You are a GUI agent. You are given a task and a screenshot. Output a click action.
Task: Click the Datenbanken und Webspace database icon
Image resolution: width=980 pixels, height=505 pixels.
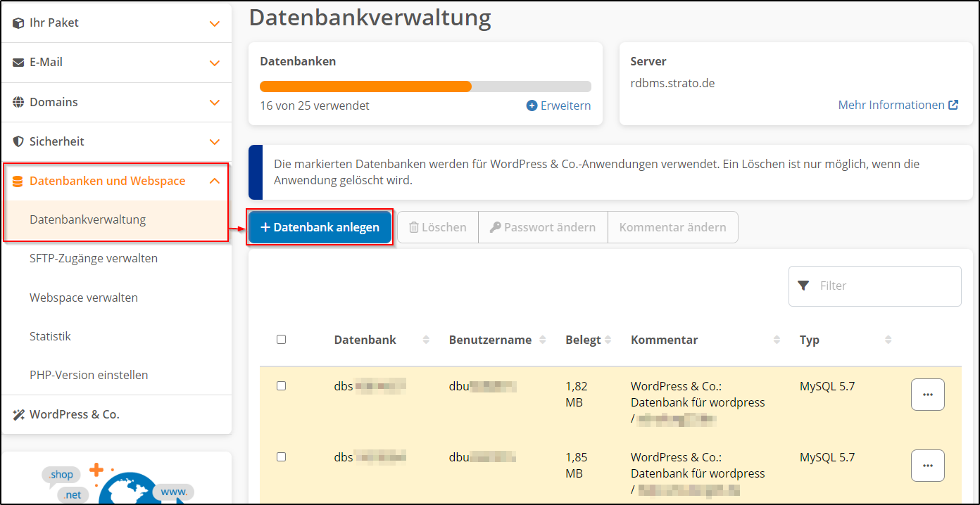(18, 181)
